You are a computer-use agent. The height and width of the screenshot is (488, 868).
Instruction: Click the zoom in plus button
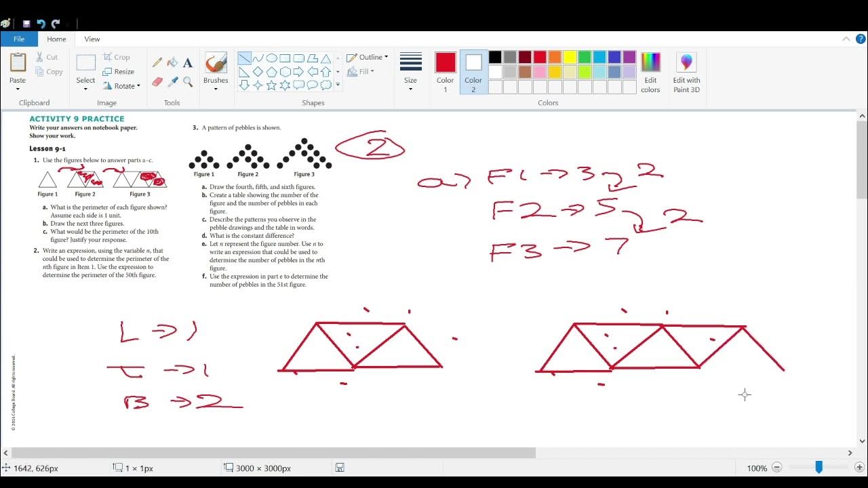pos(859,468)
